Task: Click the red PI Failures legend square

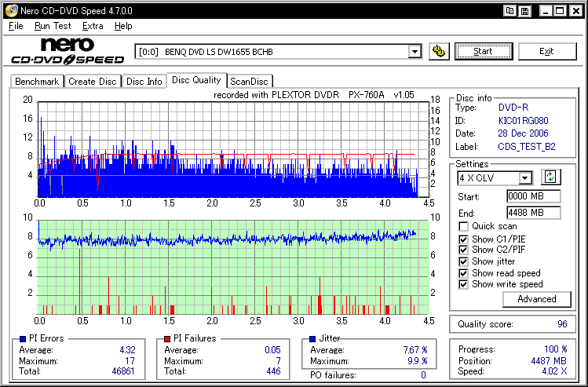Action: pos(166,338)
